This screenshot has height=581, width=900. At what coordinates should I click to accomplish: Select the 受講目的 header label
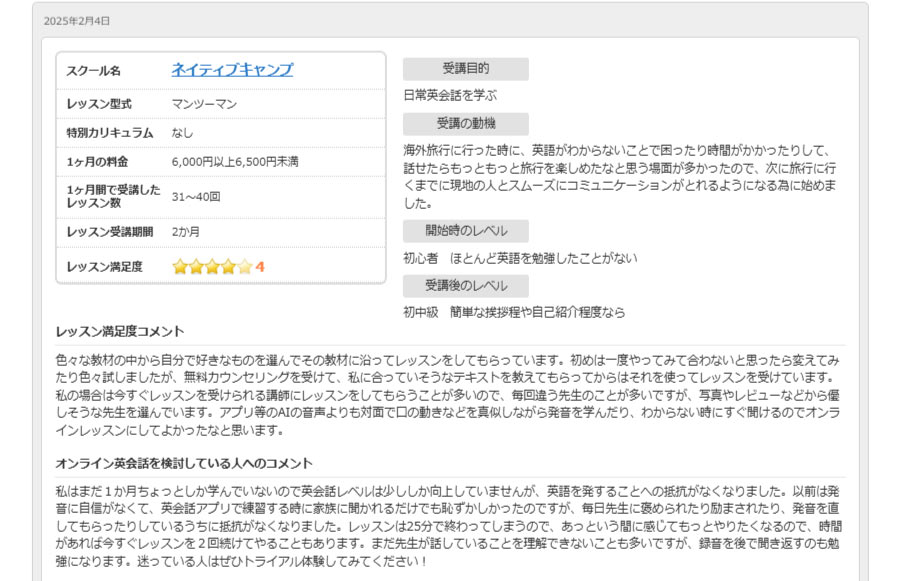465,69
